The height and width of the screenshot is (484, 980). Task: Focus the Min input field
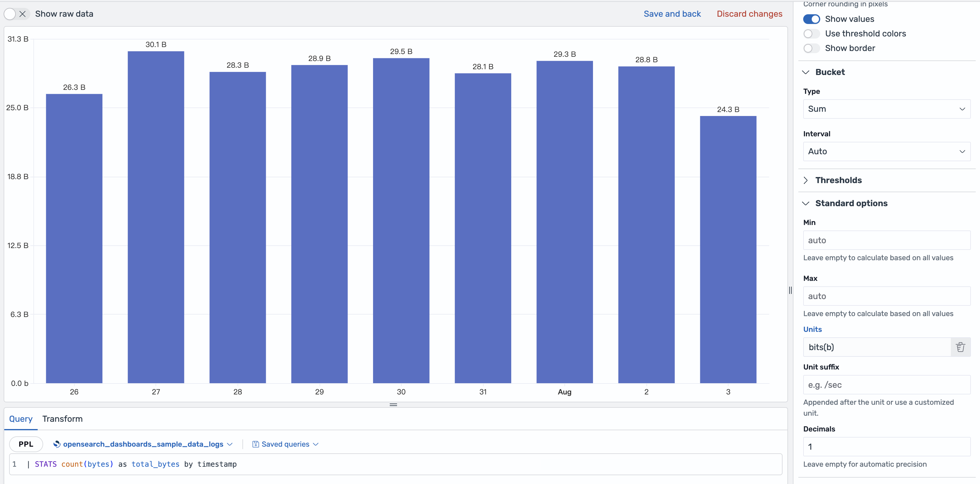(x=886, y=240)
